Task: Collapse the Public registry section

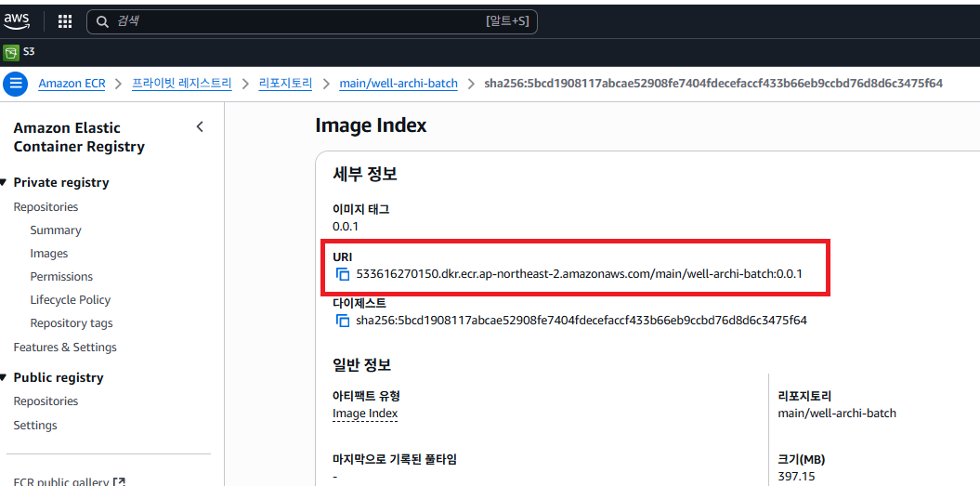Action: 6,378
